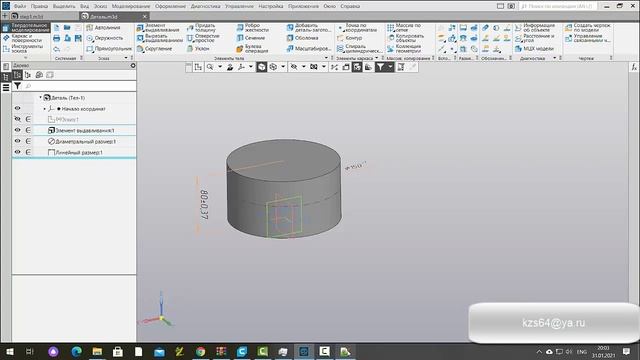Viewport: 640px width, 360px height.
Task: Click the command search field
Action: 559,6
